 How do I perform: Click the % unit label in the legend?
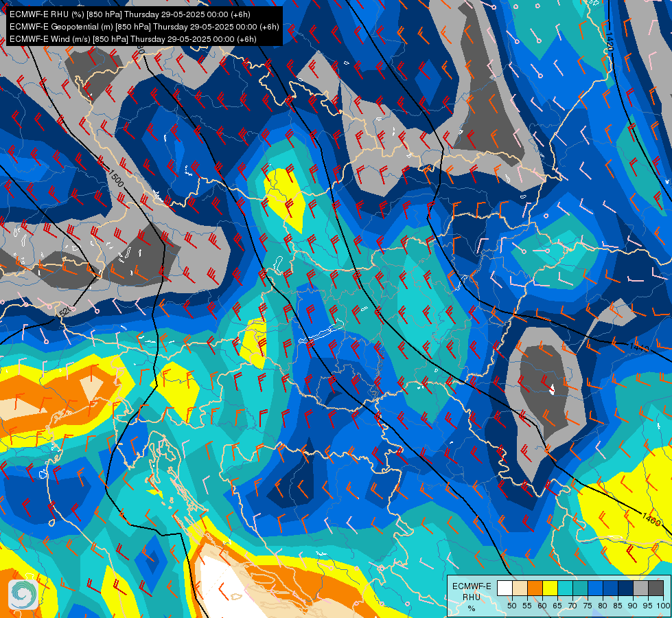click(472, 608)
